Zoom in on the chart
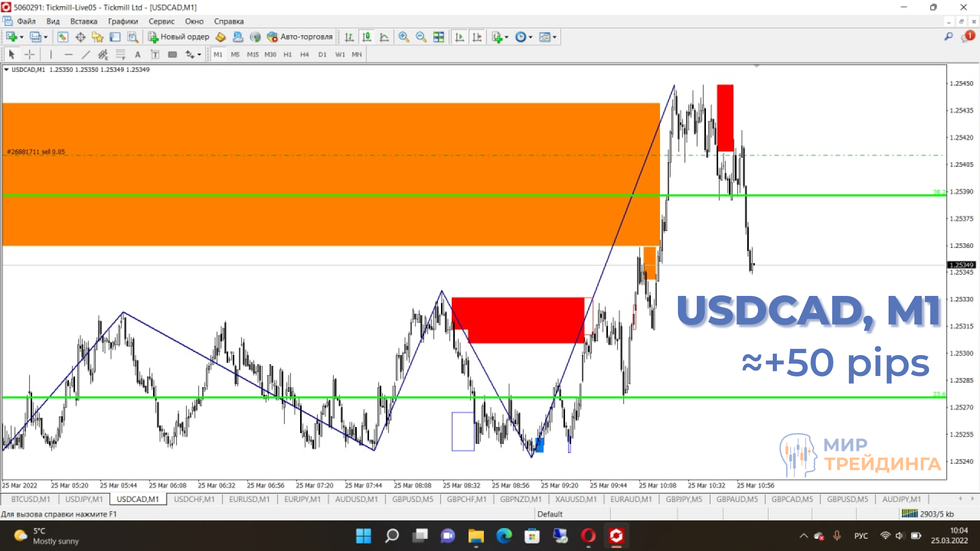This screenshot has height=551, width=980. [403, 37]
